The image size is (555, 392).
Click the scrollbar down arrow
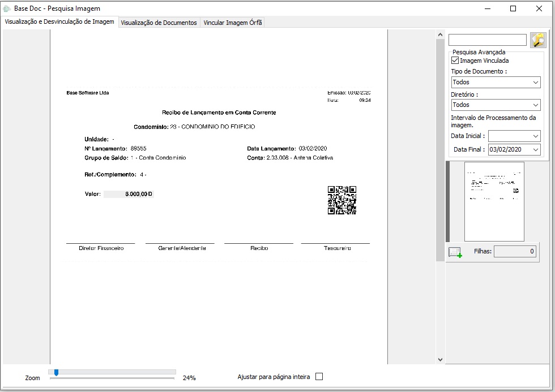(x=440, y=360)
